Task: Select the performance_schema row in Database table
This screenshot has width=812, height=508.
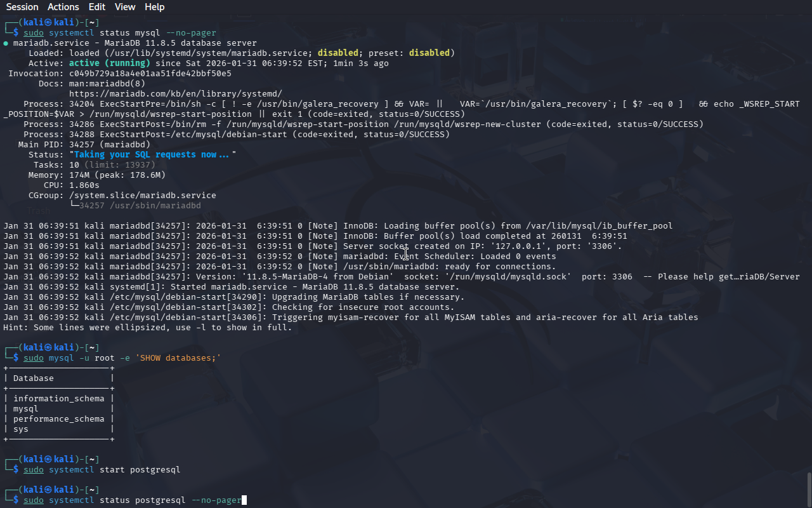Action: [x=58, y=419]
